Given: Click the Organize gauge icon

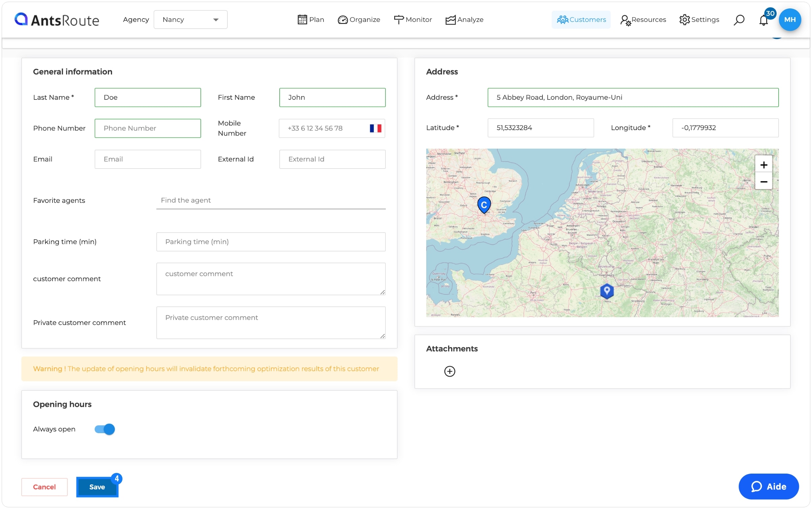Looking at the screenshot, I should coord(342,20).
